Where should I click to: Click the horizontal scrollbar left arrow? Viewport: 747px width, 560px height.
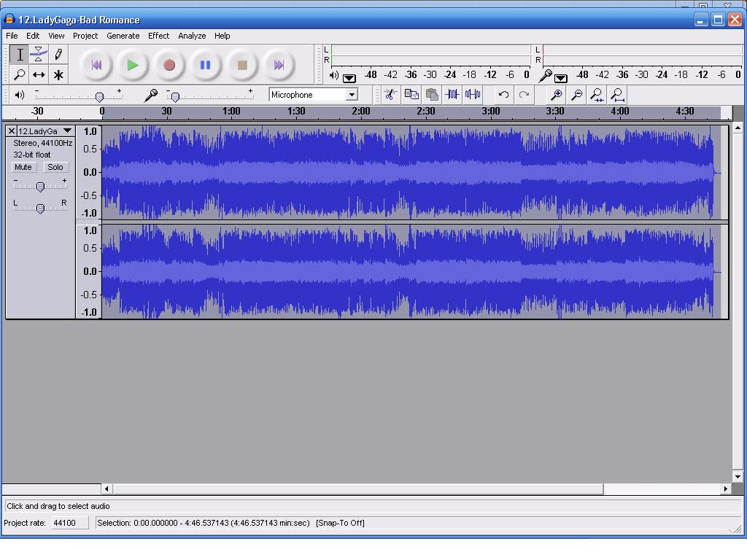coord(107,489)
